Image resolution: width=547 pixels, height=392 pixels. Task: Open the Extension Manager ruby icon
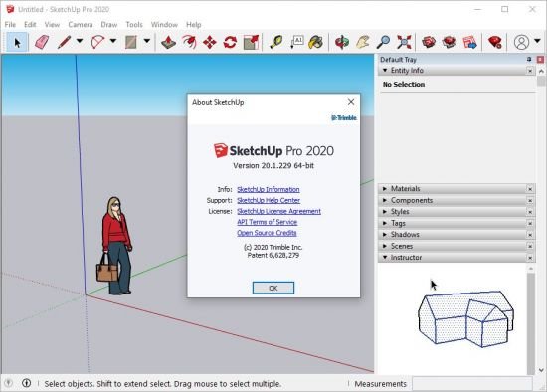point(495,42)
